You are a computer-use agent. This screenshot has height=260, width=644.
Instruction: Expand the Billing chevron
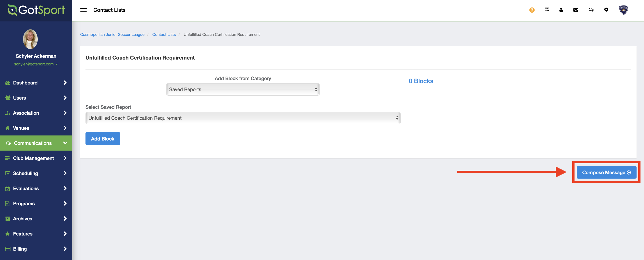pyautogui.click(x=65, y=249)
